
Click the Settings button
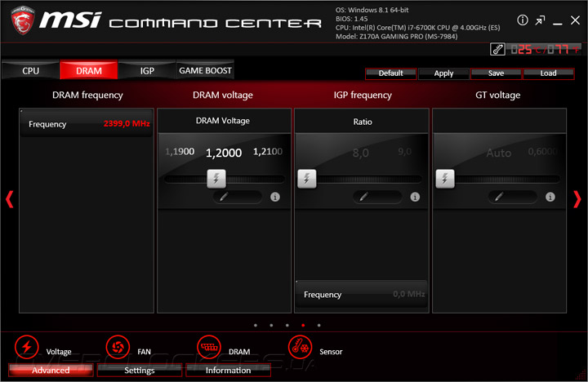[x=140, y=370]
